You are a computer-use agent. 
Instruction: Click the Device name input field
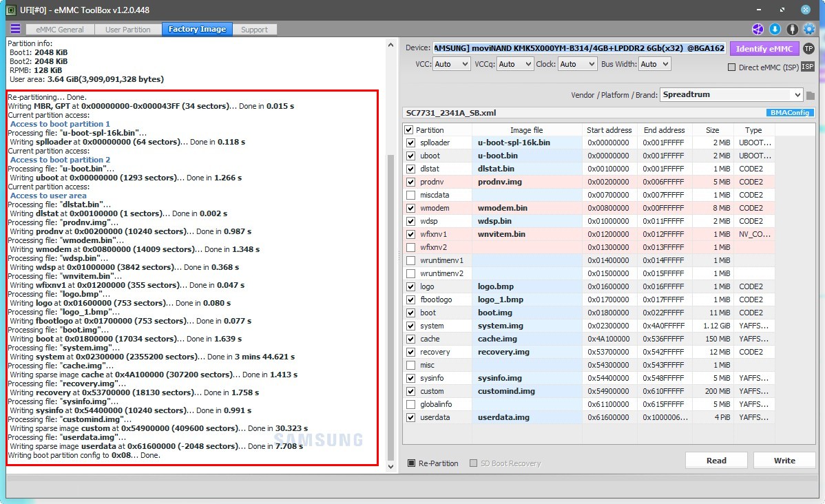pyautogui.click(x=579, y=48)
